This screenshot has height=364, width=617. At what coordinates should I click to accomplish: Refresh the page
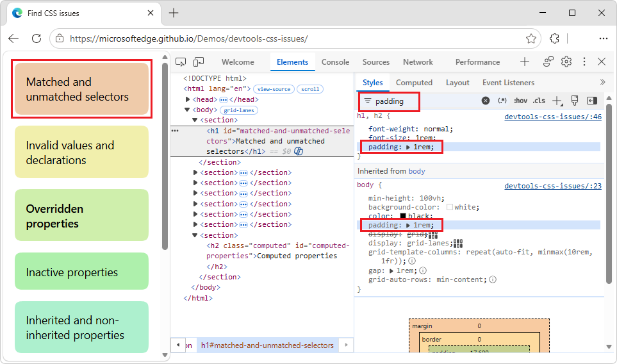(37, 38)
